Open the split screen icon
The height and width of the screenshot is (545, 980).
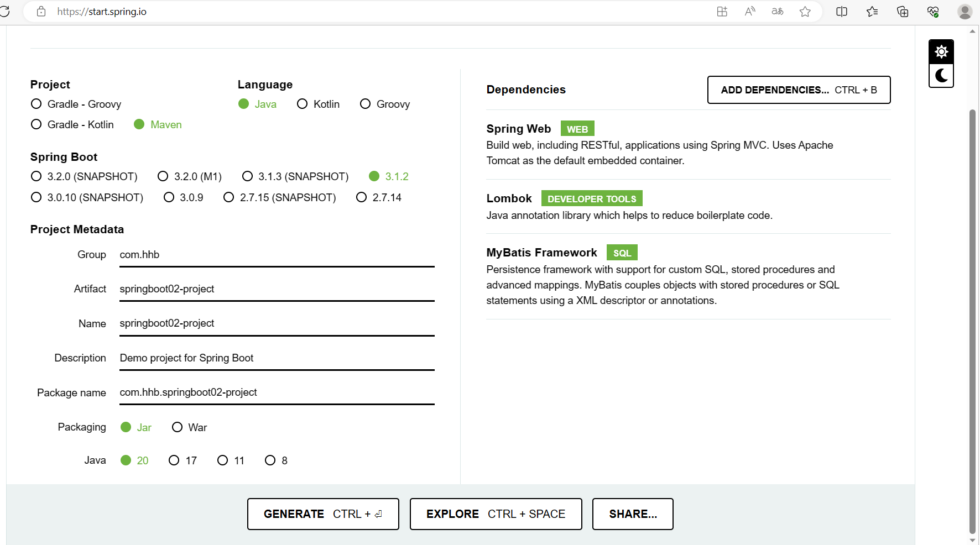pos(842,12)
